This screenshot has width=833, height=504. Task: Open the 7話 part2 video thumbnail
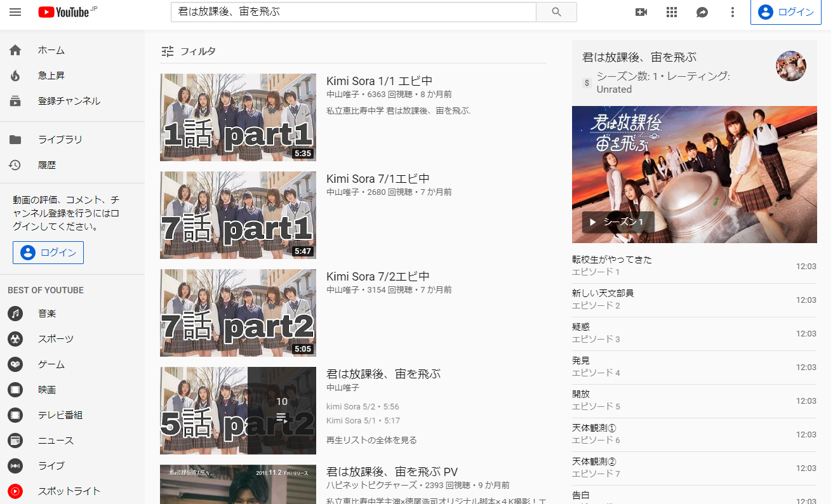[x=238, y=313]
